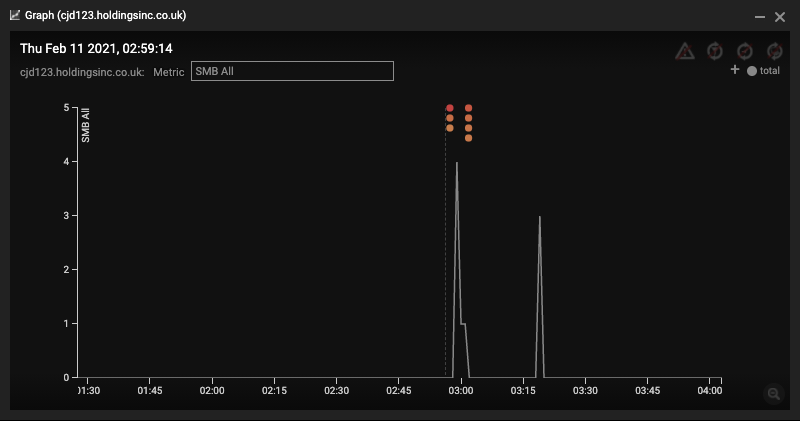Open the SMB All metric selector
The image size is (800, 421).
pyautogui.click(x=292, y=71)
